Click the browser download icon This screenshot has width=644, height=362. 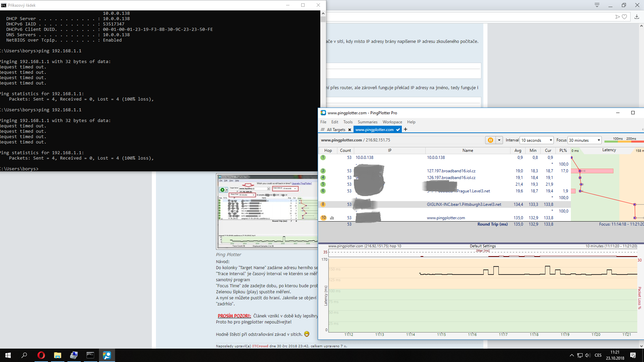(x=637, y=17)
